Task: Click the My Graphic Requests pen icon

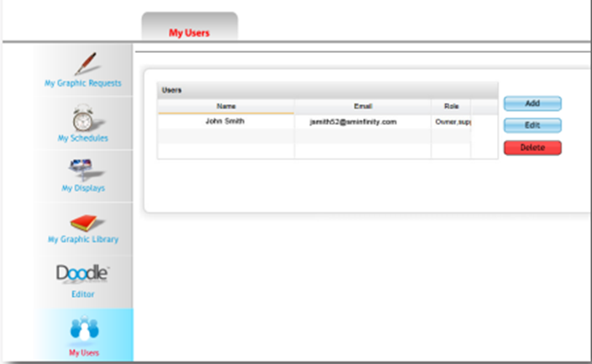Action: (x=83, y=63)
